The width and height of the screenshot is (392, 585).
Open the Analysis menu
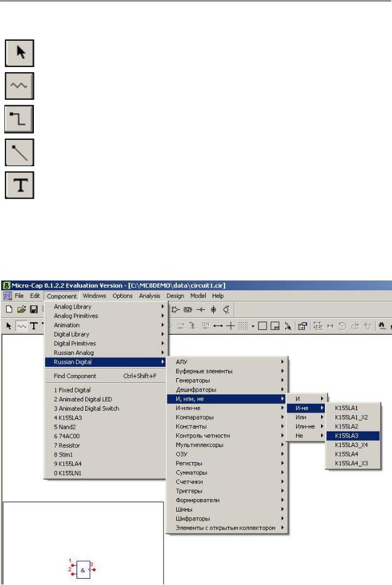click(150, 296)
